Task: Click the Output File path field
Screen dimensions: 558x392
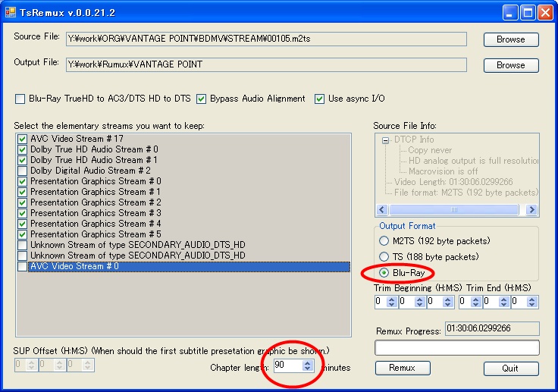Action: click(x=265, y=65)
